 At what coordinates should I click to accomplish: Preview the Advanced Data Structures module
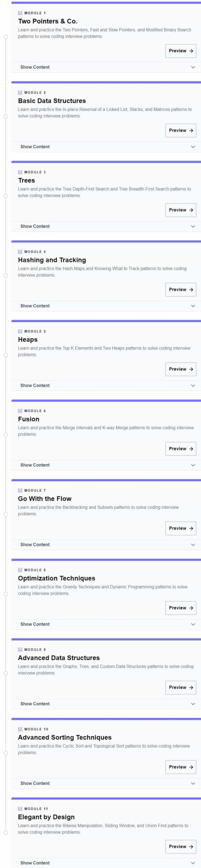pos(181,687)
